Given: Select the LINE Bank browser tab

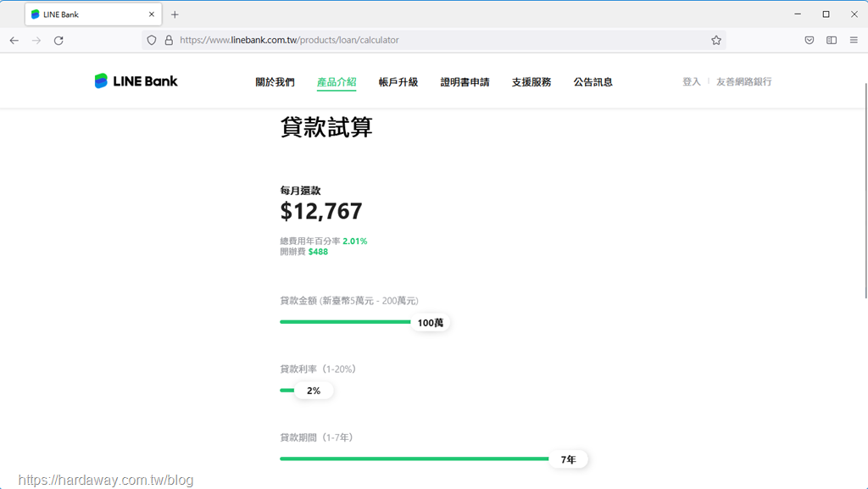Looking at the screenshot, I should (x=93, y=14).
